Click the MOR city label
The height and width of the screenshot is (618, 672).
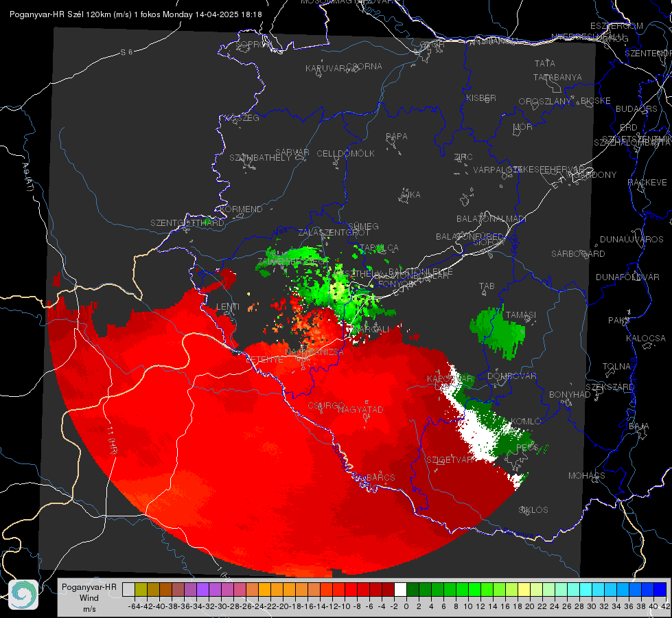[x=523, y=127]
